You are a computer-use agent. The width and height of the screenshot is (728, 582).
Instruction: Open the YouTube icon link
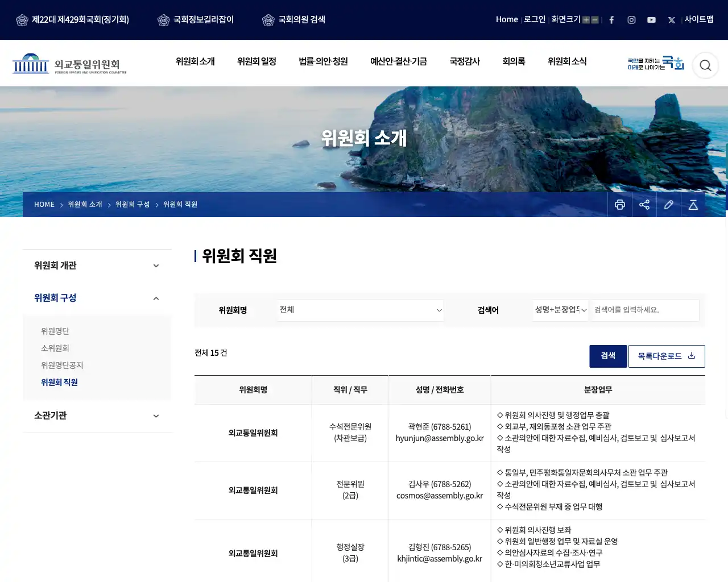(x=651, y=20)
